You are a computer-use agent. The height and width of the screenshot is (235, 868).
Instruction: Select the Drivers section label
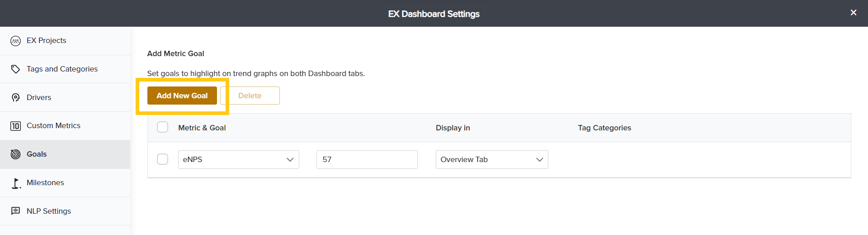tap(39, 97)
